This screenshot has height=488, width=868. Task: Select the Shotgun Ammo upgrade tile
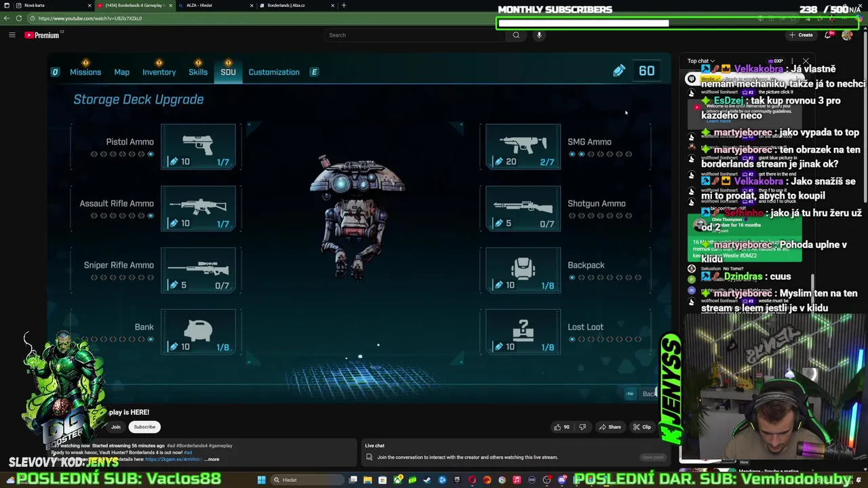pyautogui.click(x=523, y=207)
